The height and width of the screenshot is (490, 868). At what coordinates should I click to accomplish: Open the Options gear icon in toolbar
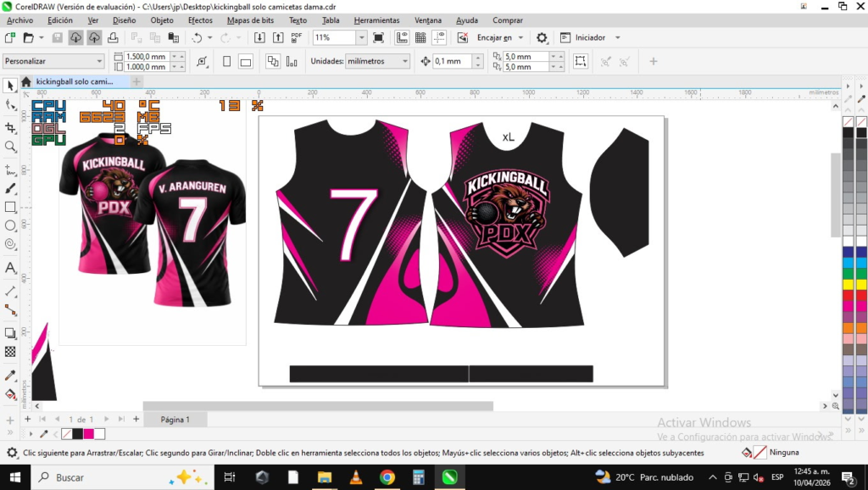(x=542, y=37)
